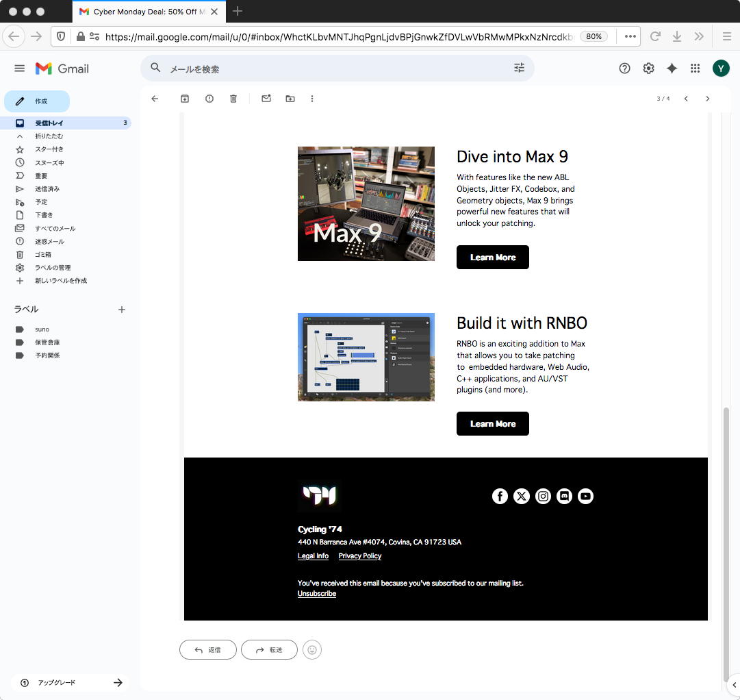Open the Legal Info link
The height and width of the screenshot is (700, 740).
[313, 556]
